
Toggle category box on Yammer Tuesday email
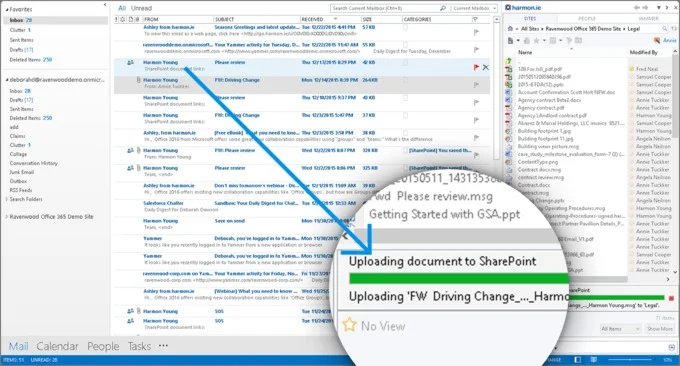pyautogui.click(x=405, y=45)
